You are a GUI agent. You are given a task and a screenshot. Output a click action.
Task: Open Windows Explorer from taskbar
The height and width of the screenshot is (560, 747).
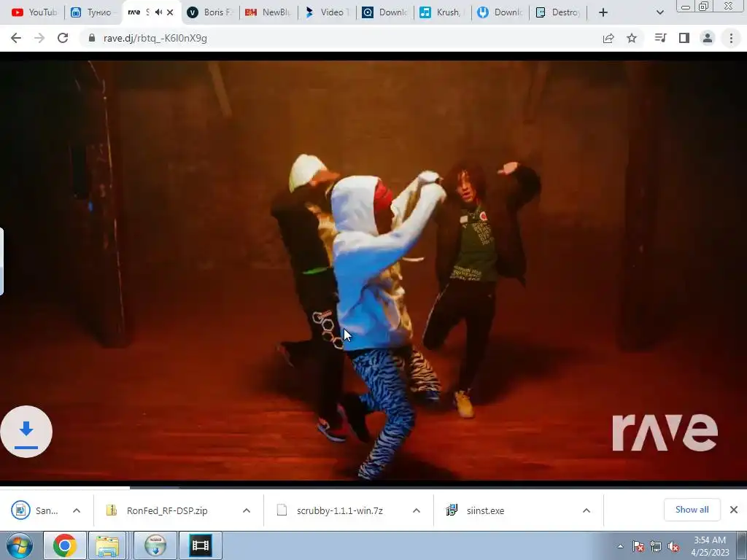108,545
